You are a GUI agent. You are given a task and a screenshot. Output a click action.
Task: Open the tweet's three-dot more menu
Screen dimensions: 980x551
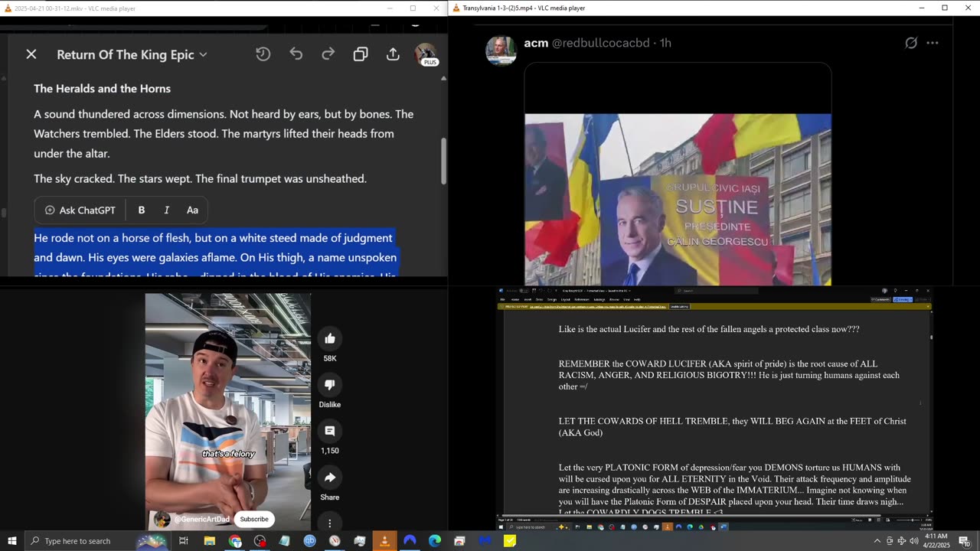(x=933, y=43)
